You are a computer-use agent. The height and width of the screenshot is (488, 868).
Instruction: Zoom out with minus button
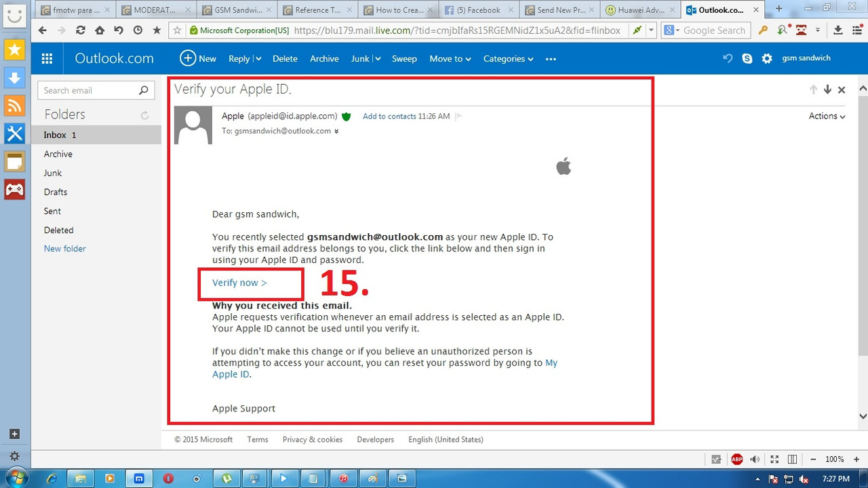[813, 460]
